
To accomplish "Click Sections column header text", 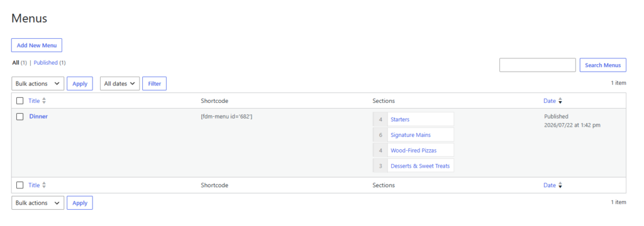I will [384, 101].
